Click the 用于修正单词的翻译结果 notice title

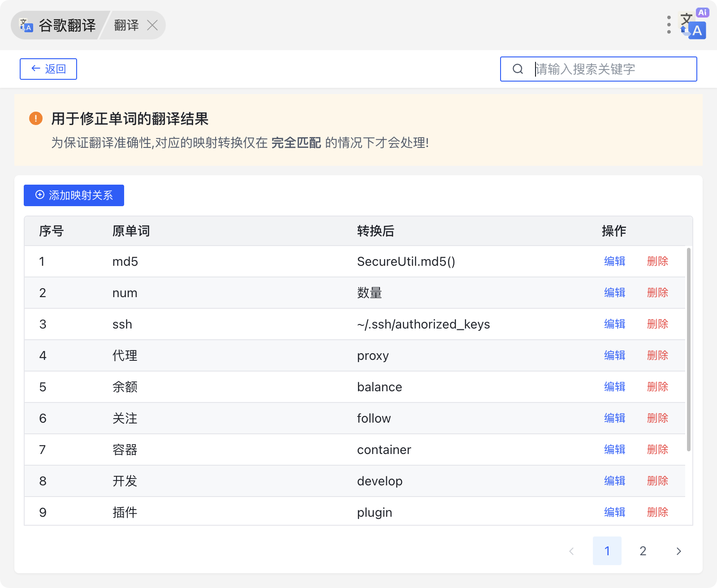(x=130, y=119)
